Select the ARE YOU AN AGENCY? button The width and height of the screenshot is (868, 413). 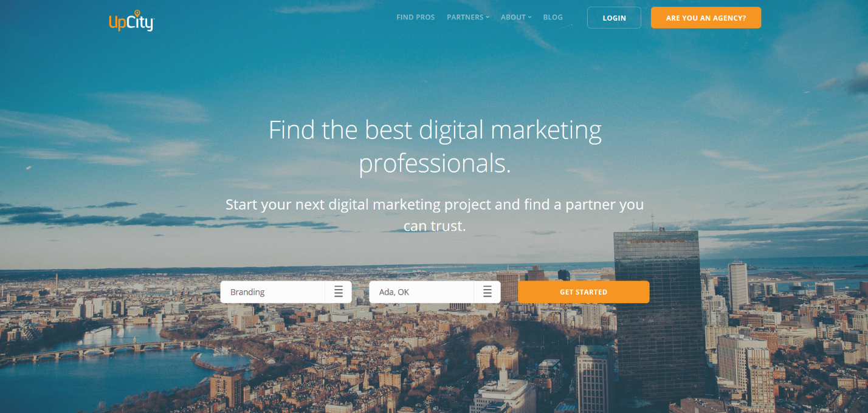(x=706, y=18)
